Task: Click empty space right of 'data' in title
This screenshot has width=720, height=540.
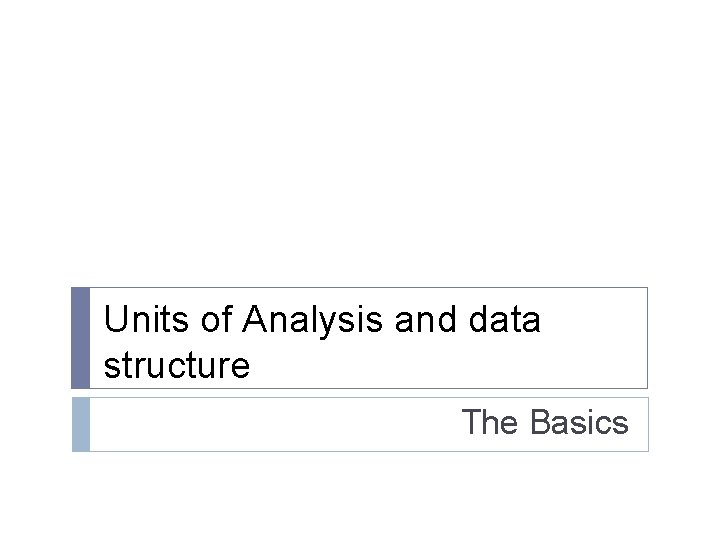Action: tap(593, 320)
